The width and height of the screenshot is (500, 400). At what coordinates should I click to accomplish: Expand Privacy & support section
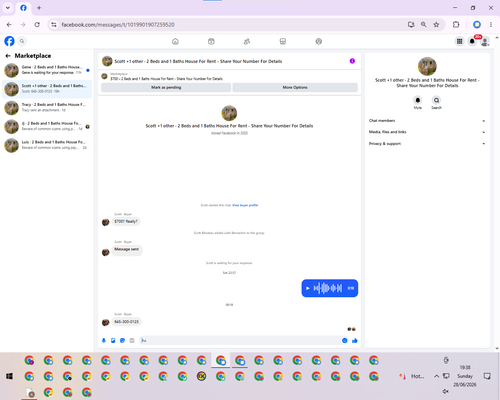(427, 144)
